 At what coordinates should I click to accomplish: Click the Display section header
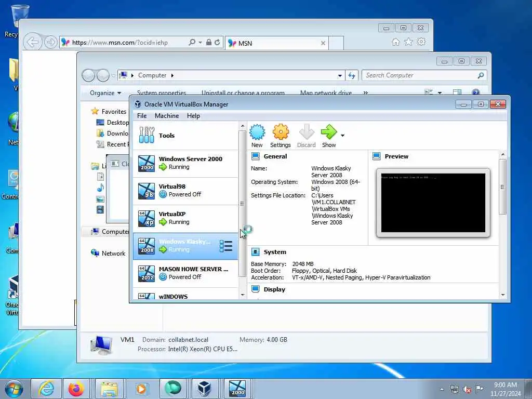274,289
